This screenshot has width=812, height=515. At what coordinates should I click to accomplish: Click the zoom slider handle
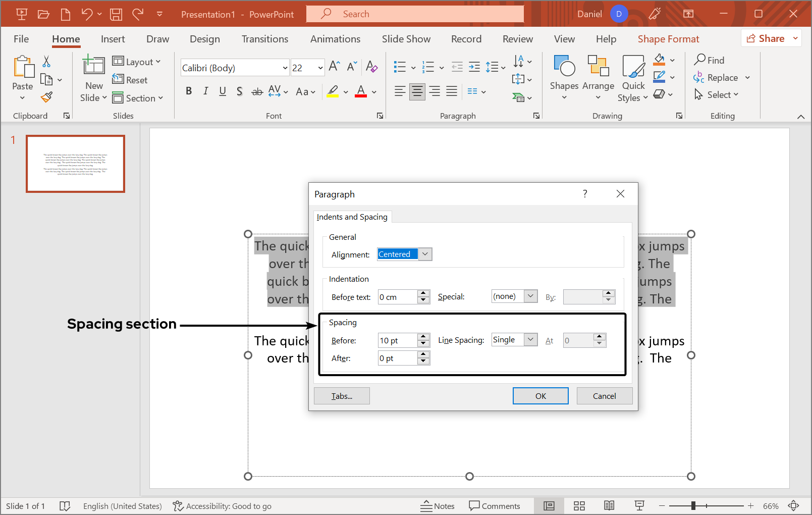coord(693,506)
